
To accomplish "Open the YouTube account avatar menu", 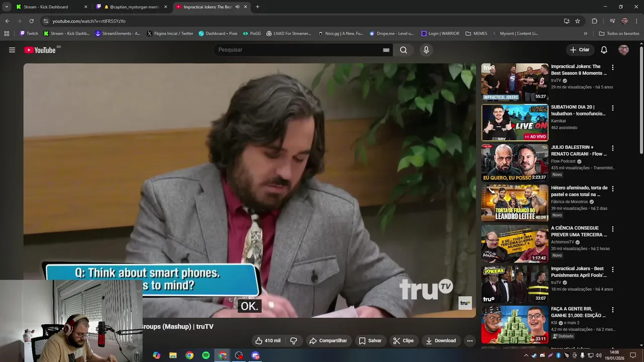I will 623,50.
